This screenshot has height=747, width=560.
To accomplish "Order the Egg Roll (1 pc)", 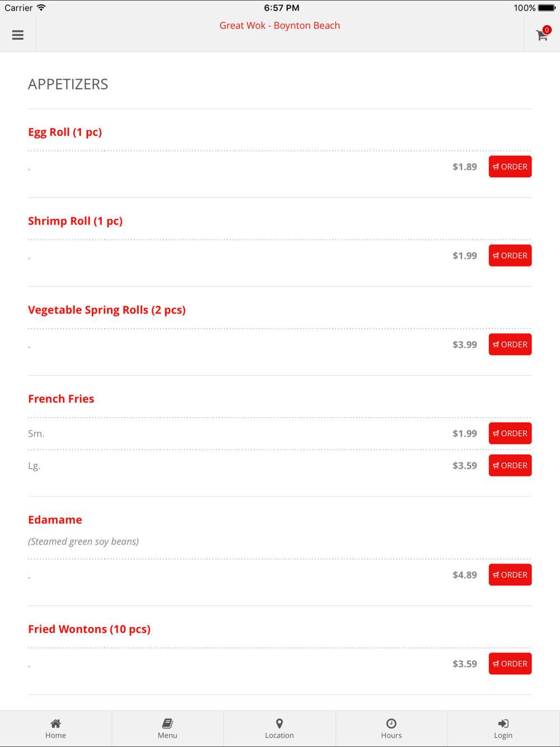I will (510, 167).
